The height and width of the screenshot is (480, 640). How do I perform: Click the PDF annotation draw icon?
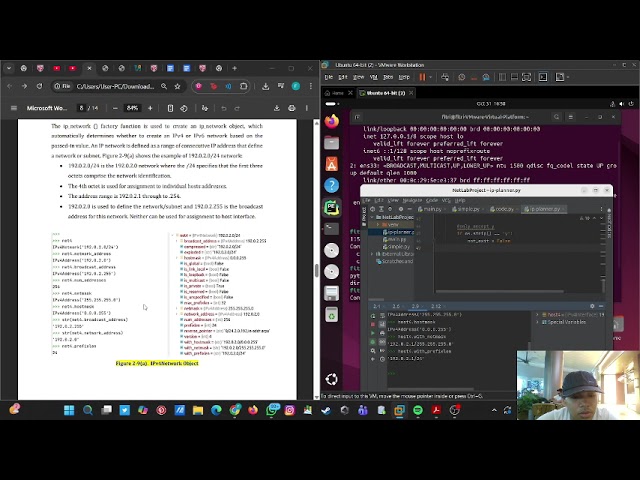(x=205, y=108)
